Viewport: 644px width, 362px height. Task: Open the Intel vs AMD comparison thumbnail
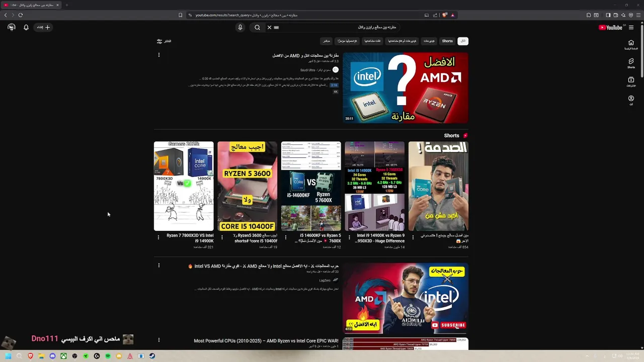[406, 88]
